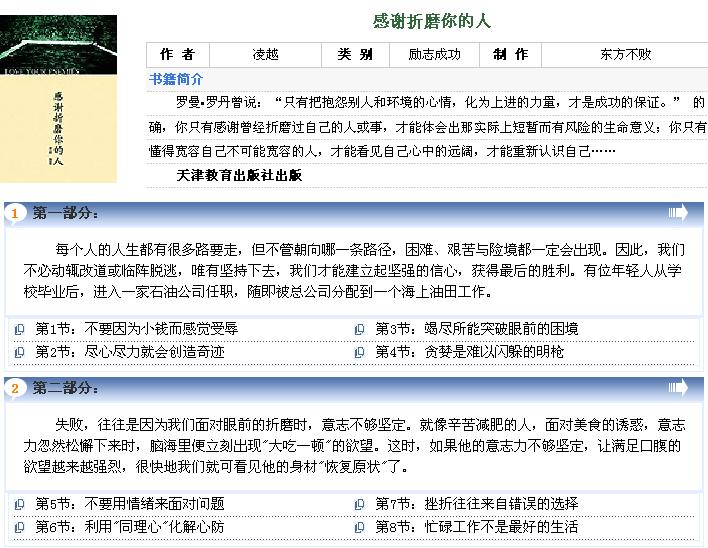This screenshot has height=548, width=708.
Task: Click the arrow icon on 第一部分 header
Action: point(678,212)
